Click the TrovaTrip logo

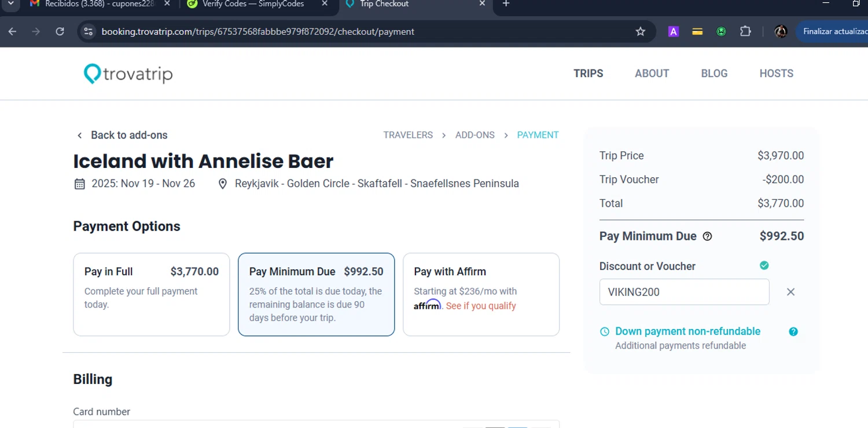(x=128, y=74)
